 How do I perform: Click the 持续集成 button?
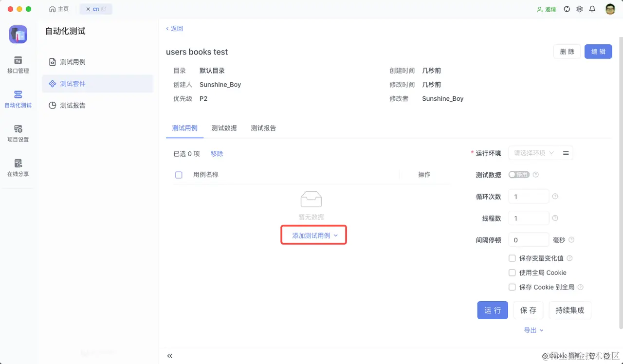click(570, 310)
